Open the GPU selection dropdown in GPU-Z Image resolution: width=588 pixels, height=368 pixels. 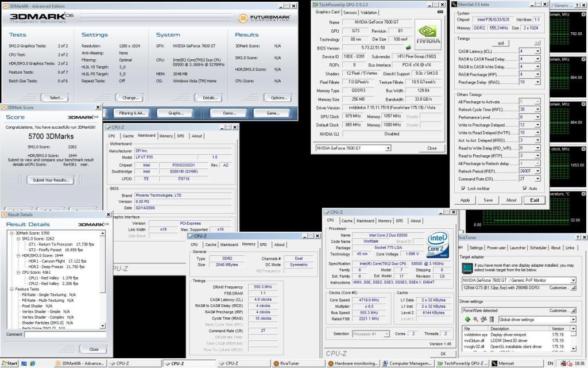(388, 148)
